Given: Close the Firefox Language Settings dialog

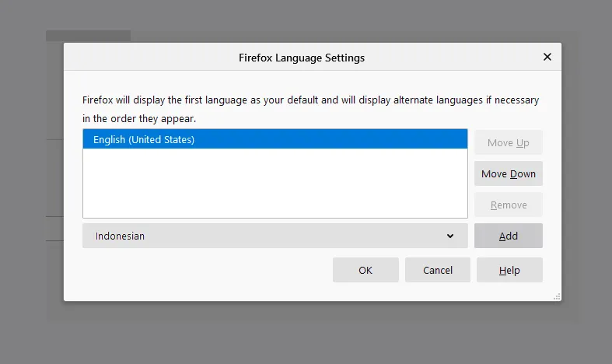Looking at the screenshot, I should (x=547, y=57).
